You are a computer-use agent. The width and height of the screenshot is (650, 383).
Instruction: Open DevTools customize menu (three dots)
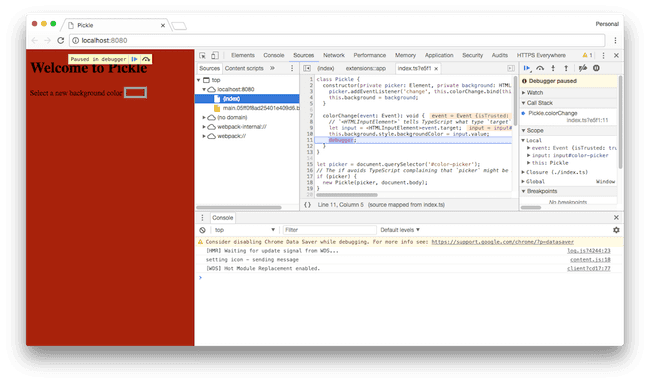tap(603, 56)
